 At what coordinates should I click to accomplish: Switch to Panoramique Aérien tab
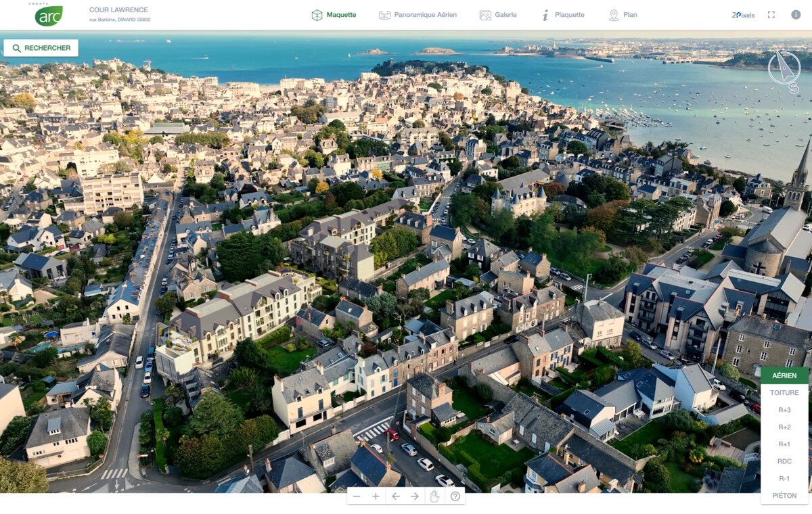click(418, 15)
